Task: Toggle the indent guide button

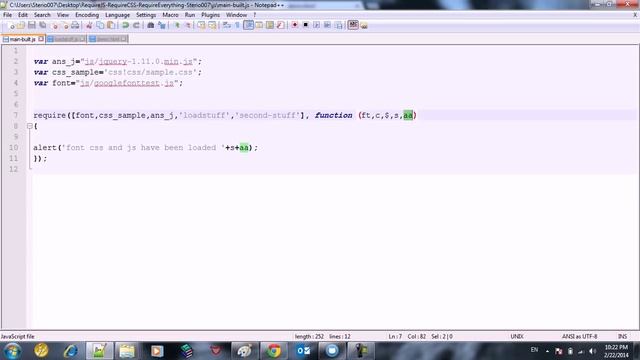Action: click(x=248, y=25)
